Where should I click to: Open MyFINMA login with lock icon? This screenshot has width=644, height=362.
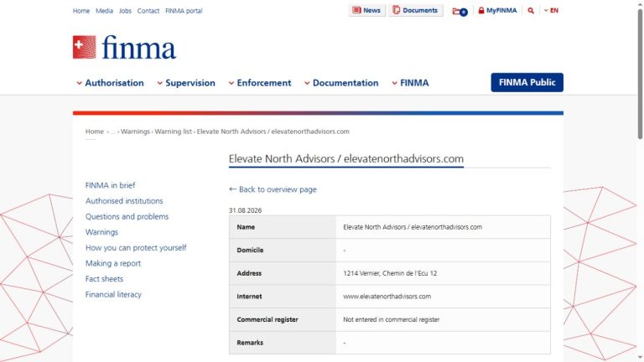coord(497,11)
